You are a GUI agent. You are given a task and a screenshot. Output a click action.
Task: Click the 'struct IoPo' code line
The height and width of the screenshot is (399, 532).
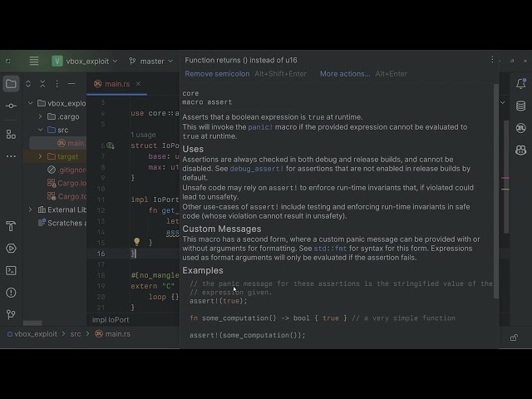pos(155,145)
